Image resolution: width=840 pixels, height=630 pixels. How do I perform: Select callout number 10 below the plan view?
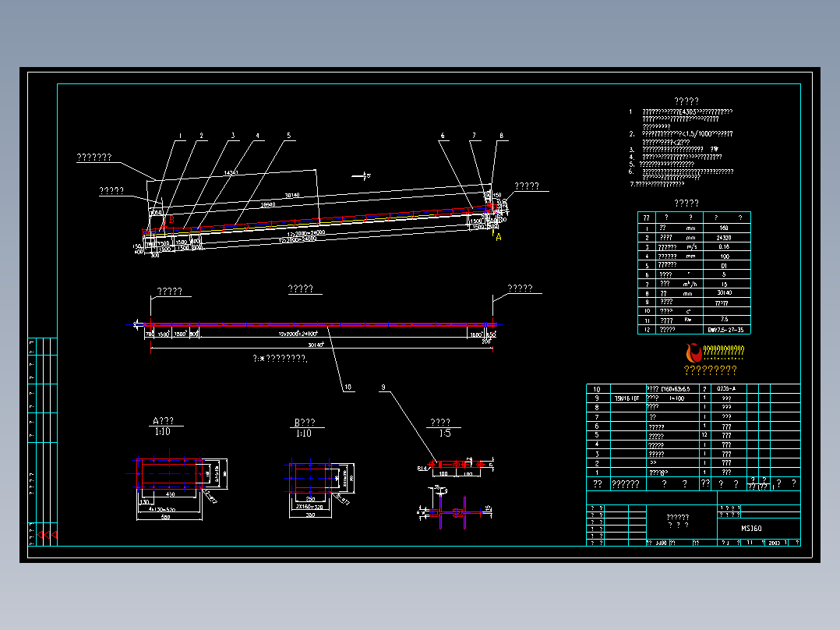(348, 387)
